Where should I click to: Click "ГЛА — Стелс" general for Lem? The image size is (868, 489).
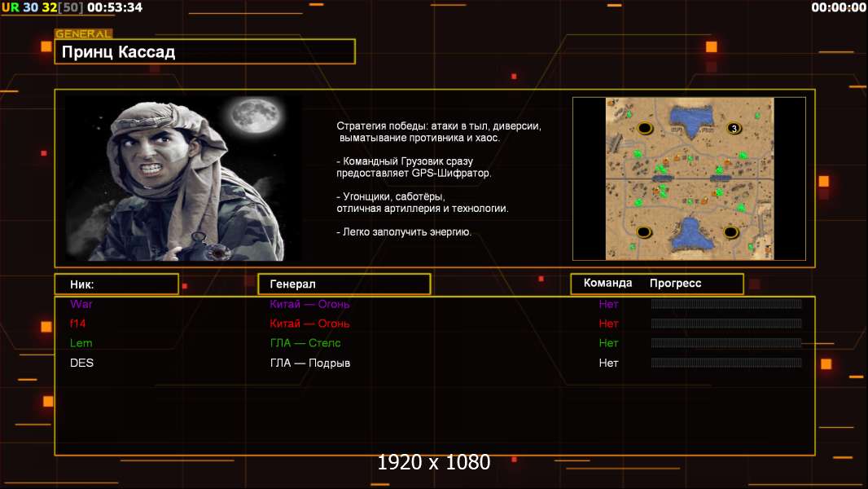point(305,343)
